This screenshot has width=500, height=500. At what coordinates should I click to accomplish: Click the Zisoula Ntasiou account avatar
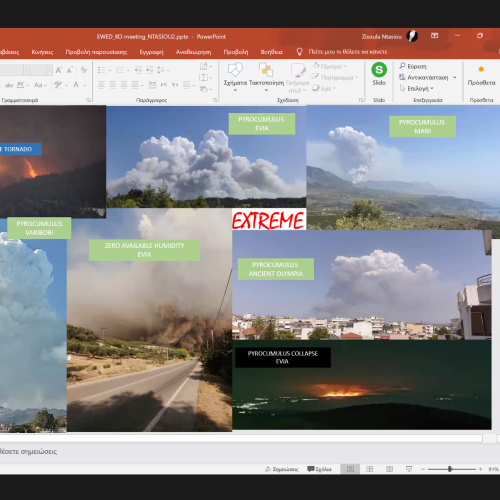pyautogui.click(x=412, y=36)
